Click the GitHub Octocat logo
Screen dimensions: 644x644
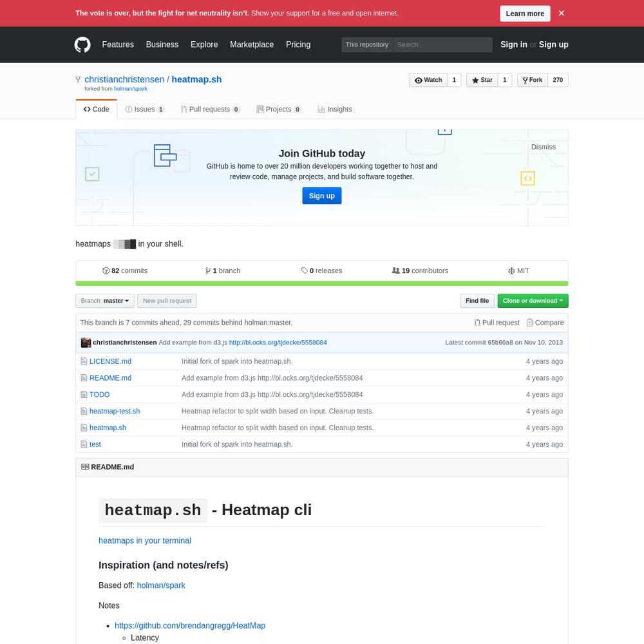coord(82,44)
